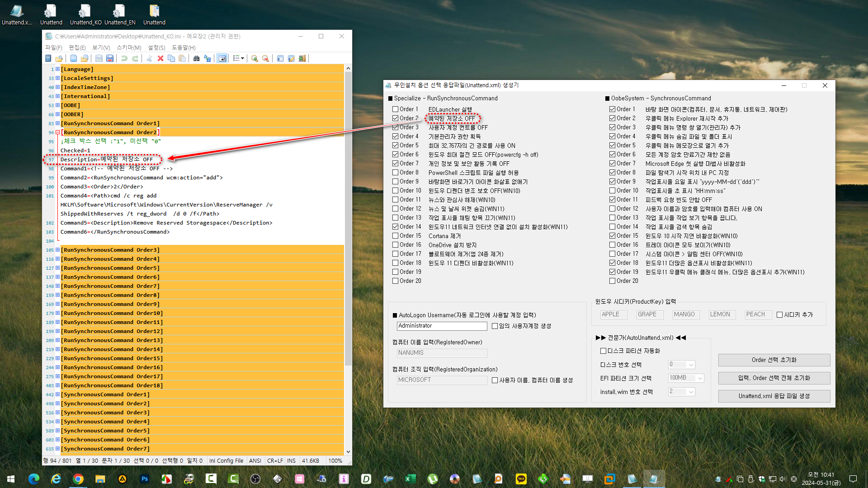
Task: Toggle the word wrap toolbar button
Action: (x=222, y=58)
